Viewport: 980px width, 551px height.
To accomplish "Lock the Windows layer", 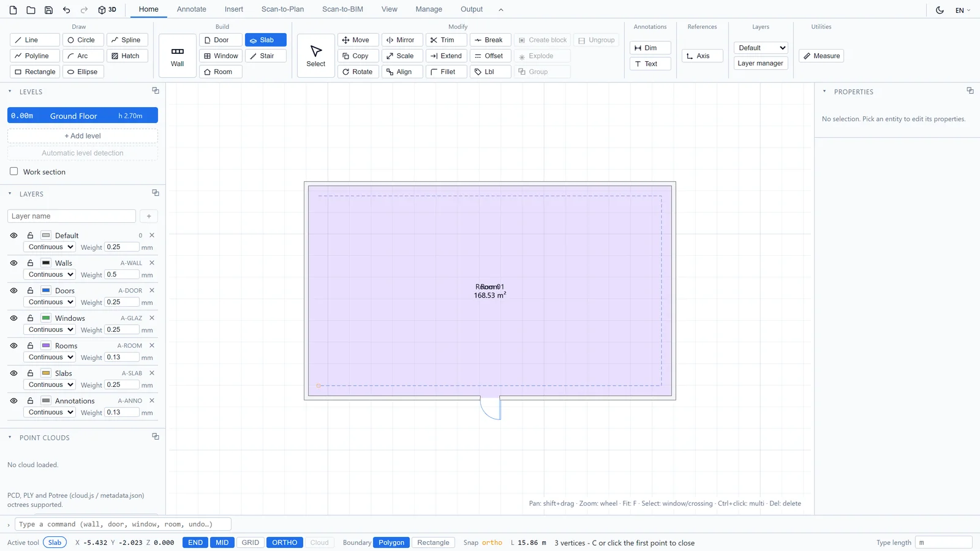I will click(x=30, y=318).
